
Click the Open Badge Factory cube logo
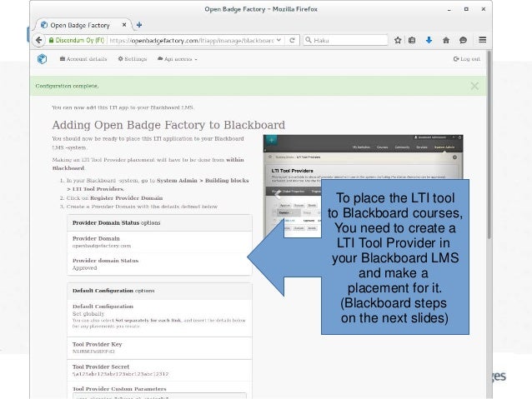coord(42,59)
